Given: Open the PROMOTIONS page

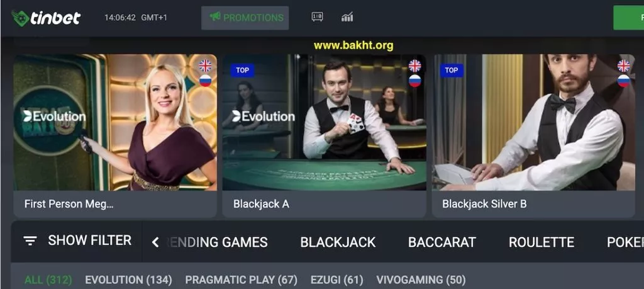Looking at the screenshot, I should (x=245, y=18).
